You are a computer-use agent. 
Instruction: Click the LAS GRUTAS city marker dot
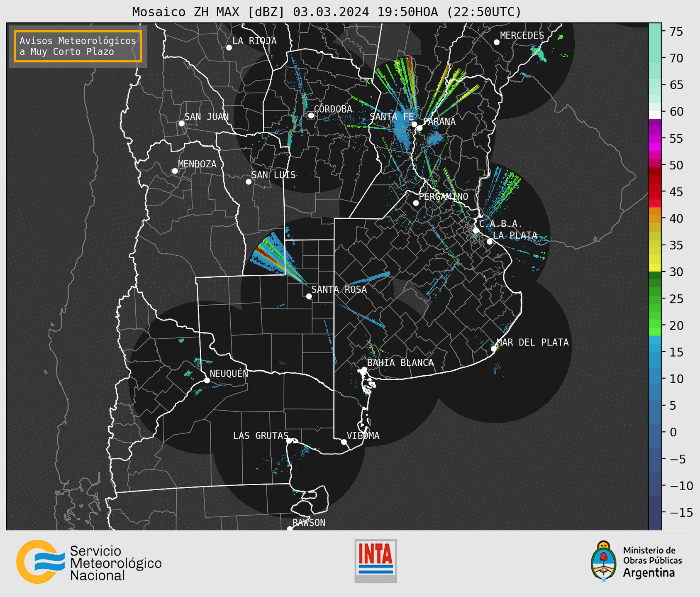289,441
